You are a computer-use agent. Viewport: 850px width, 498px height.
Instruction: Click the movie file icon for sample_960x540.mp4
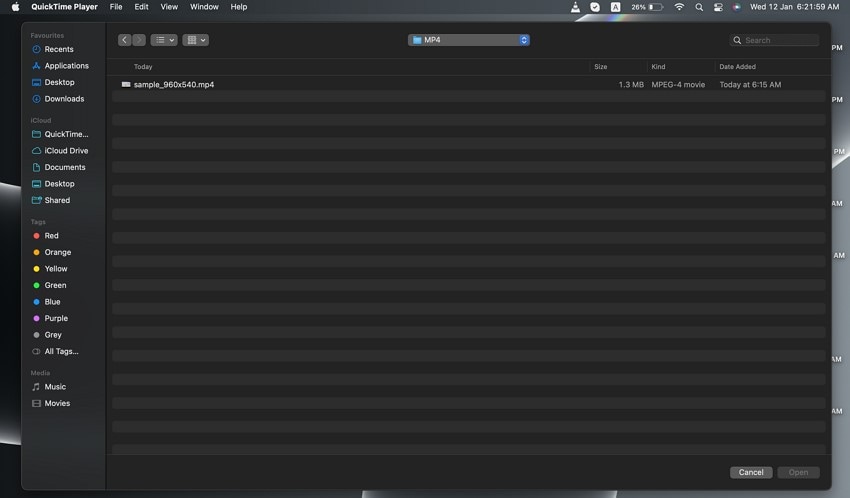[x=126, y=85]
